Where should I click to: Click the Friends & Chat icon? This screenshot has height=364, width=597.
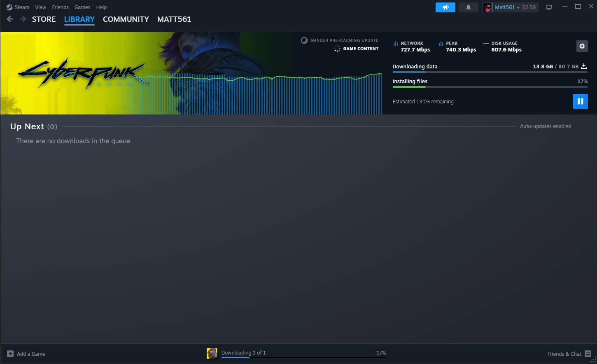[588, 354]
